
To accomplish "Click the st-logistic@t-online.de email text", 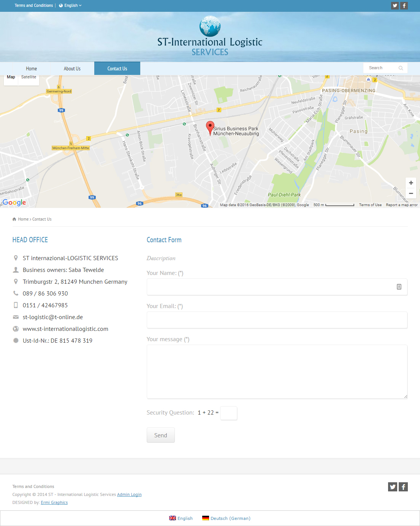I will 53,317.
